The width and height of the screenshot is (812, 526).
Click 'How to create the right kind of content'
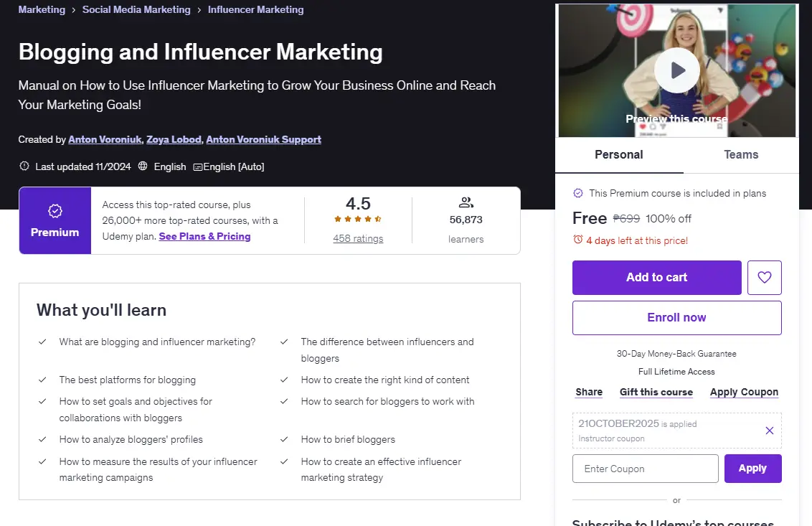(x=385, y=380)
